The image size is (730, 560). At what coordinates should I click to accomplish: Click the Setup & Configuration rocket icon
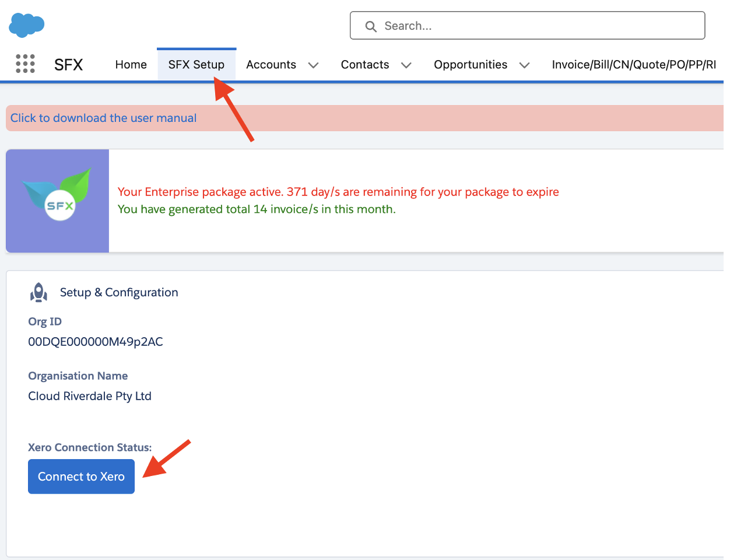point(38,292)
